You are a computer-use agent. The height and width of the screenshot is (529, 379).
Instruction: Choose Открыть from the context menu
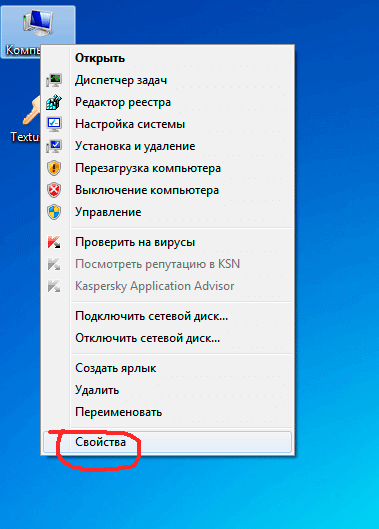click(x=167, y=58)
